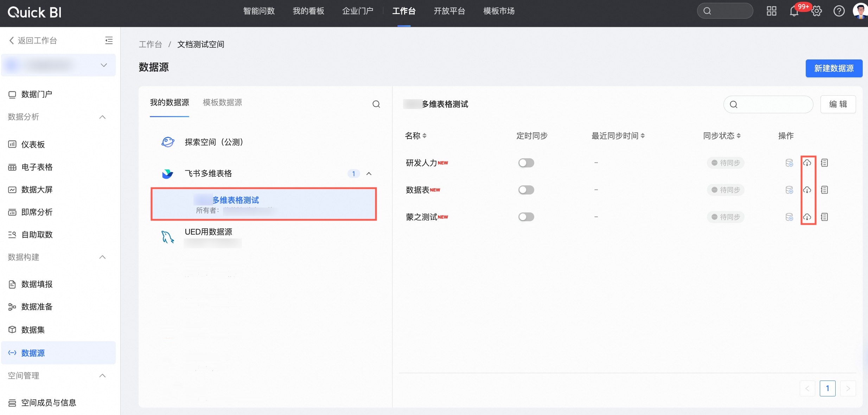Click details list icon for 蒙之测试 row

tap(824, 217)
